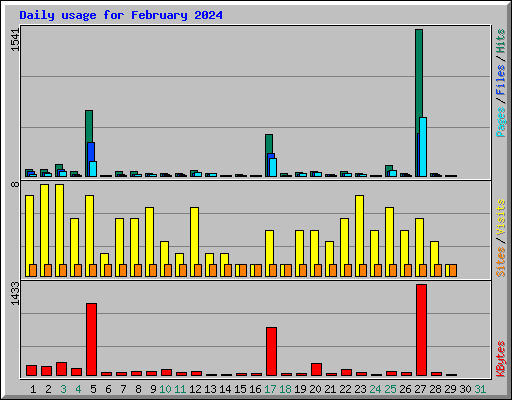Click the 'Hits' legend label

click(x=501, y=41)
